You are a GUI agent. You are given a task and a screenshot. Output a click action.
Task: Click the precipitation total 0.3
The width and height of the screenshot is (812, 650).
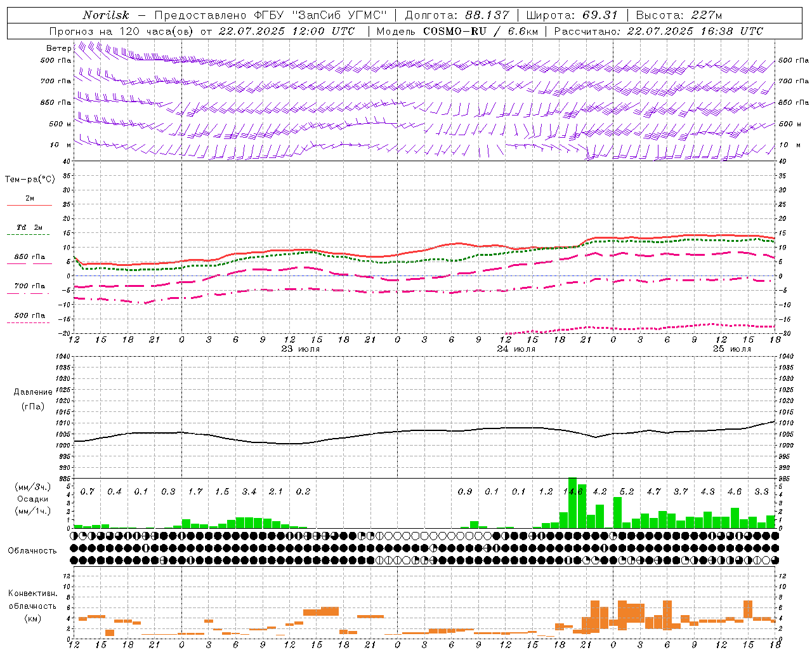pos(168,492)
